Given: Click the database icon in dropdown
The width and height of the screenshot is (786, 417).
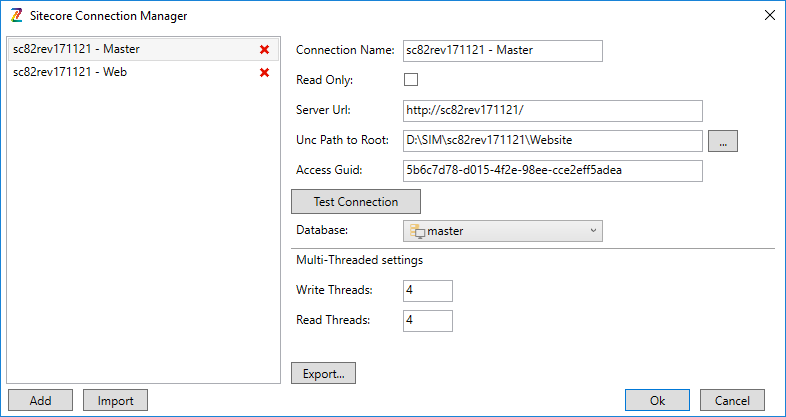Looking at the screenshot, I should [417, 232].
